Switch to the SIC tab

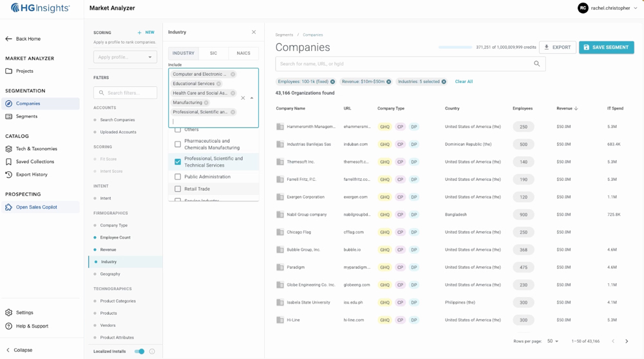tap(214, 53)
